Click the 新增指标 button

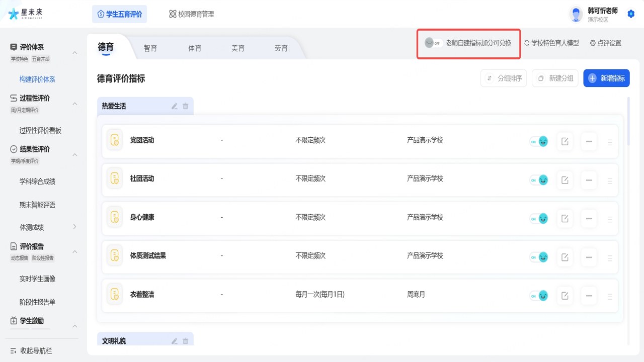pyautogui.click(x=606, y=78)
